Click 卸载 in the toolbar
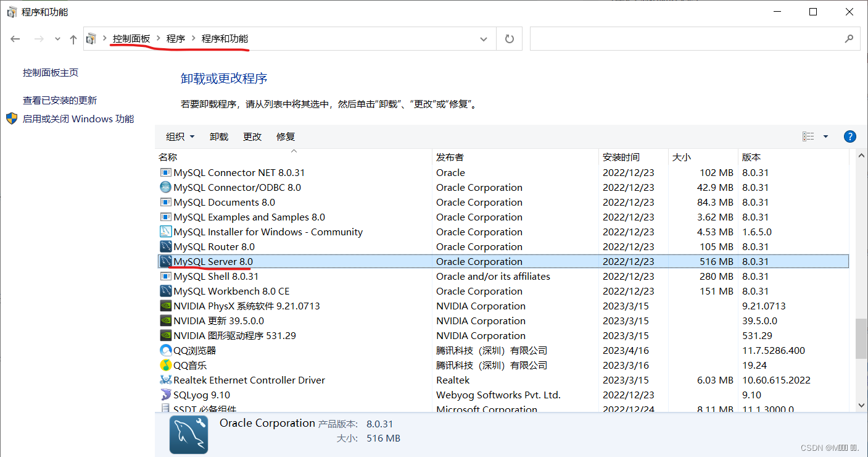Screen dimensions: 868x457 [x=219, y=136]
